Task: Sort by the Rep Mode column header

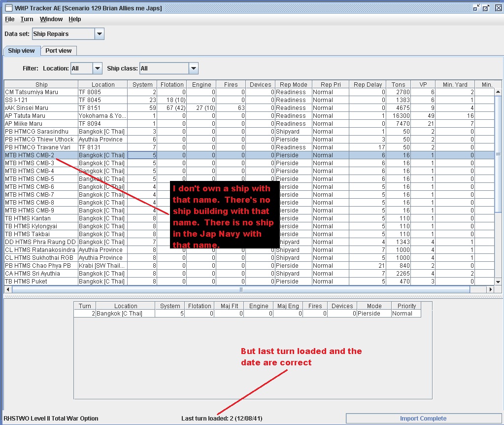Action: coord(294,84)
